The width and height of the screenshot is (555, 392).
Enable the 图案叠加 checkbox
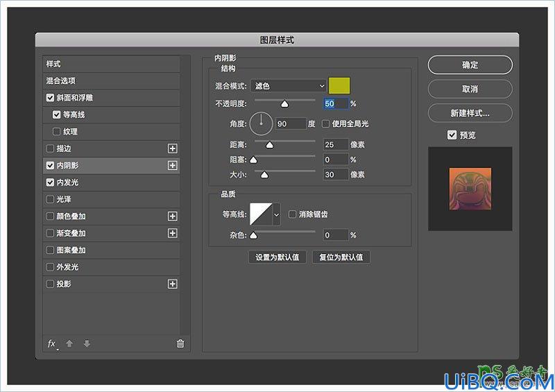click(50, 250)
